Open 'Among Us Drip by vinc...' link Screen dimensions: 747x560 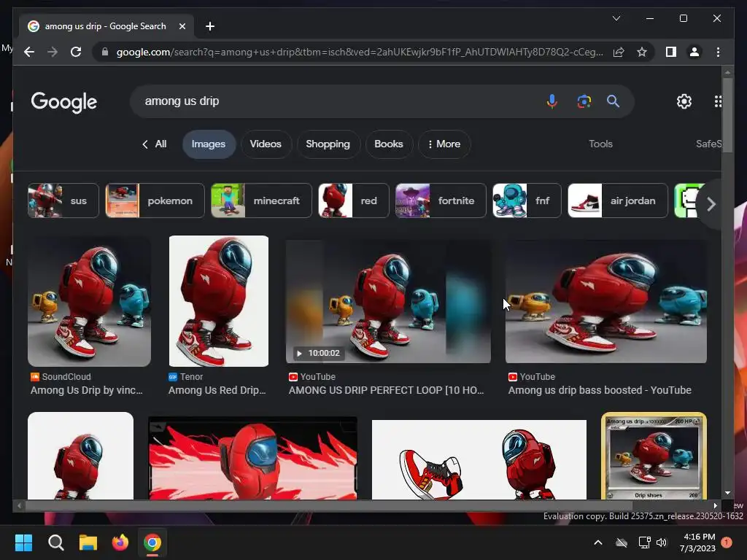coord(87,390)
